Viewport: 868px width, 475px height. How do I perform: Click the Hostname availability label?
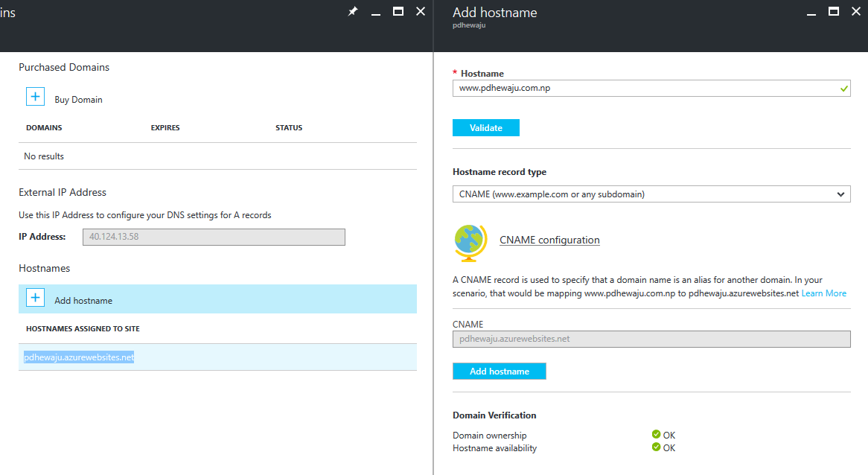[495, 448]
